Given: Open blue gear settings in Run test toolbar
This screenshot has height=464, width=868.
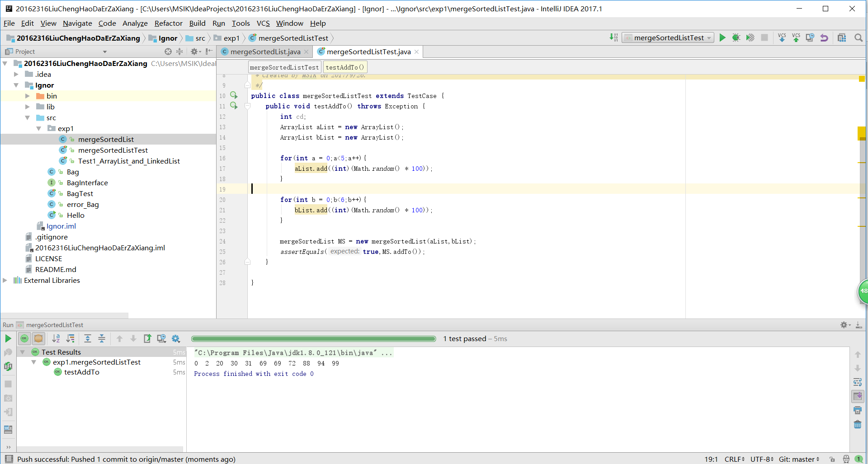Looking at the screenshot, I should click(x=176, y=338).
